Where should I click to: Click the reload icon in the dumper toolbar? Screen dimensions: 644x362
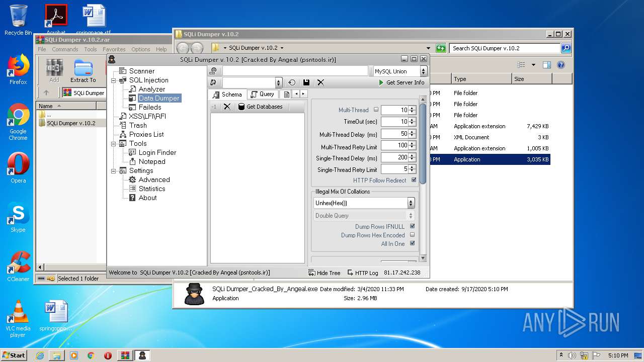[x=292, y=82]
